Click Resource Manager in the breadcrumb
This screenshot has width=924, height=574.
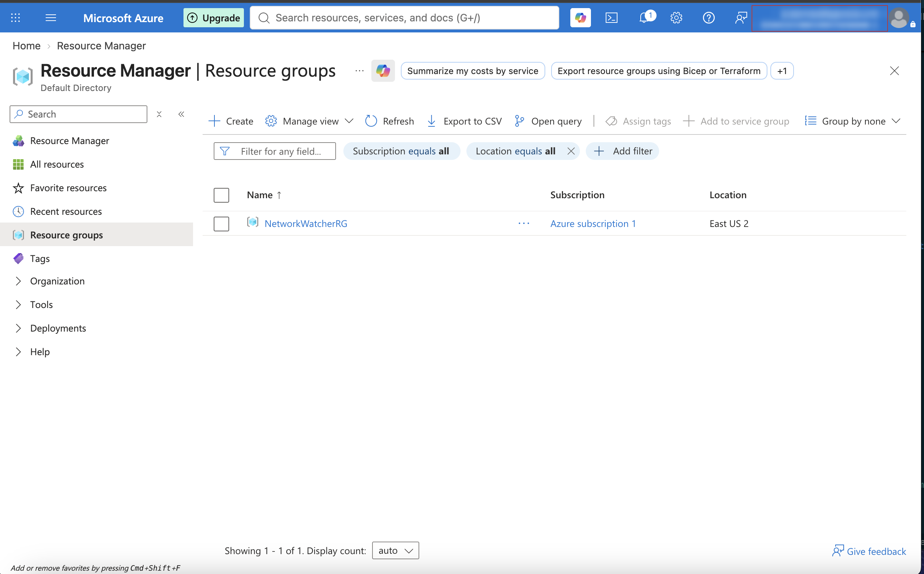point(101,46)
